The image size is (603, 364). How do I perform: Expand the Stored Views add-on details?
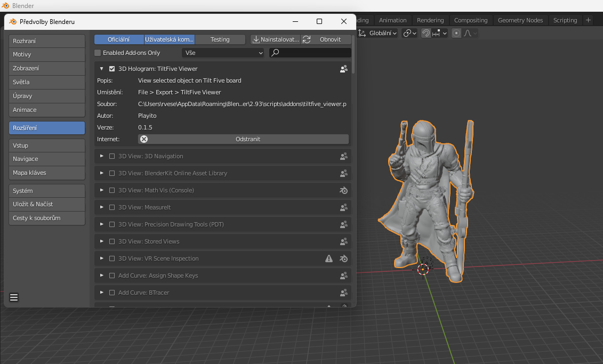click(x=101, y=241)
